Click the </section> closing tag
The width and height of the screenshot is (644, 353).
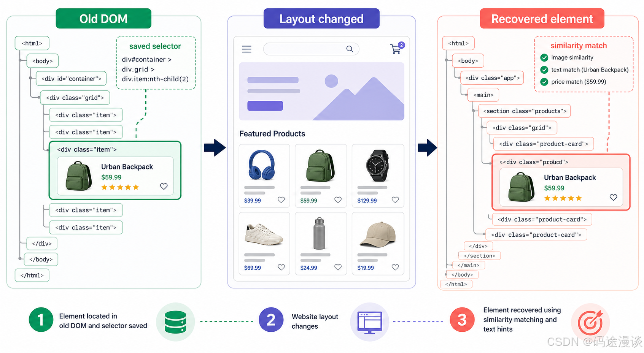[479, 256]
